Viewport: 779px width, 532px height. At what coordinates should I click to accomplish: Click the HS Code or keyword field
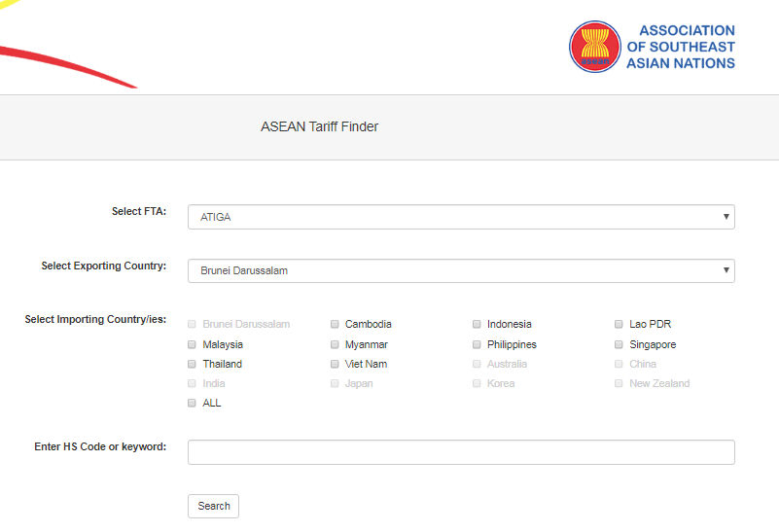460,452
